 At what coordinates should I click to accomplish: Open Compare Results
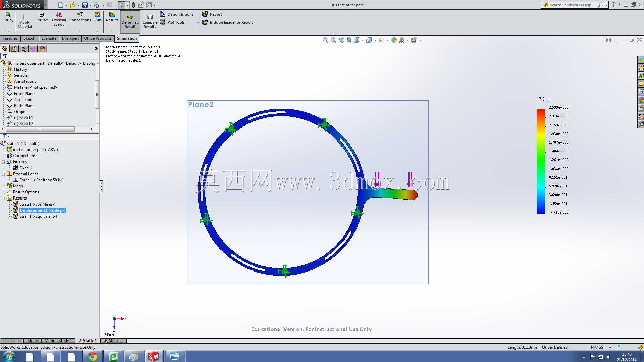pyautogui.click(x=150, y=22)
